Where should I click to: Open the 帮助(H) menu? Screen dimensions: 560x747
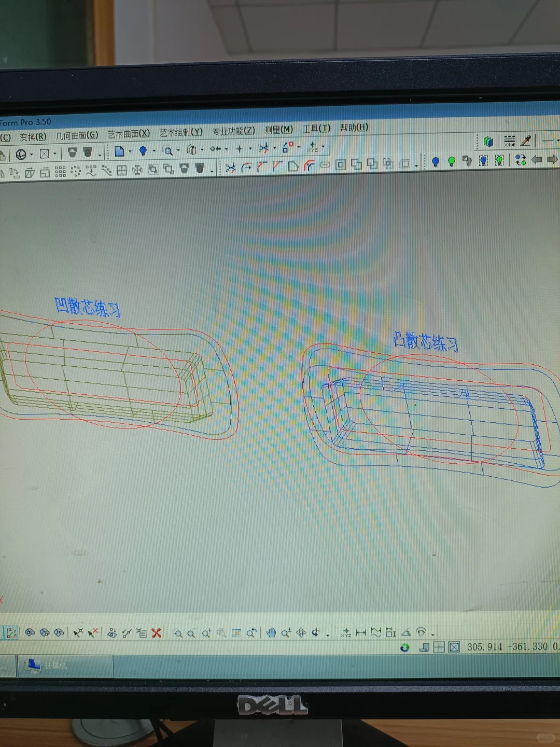point(354,128)
